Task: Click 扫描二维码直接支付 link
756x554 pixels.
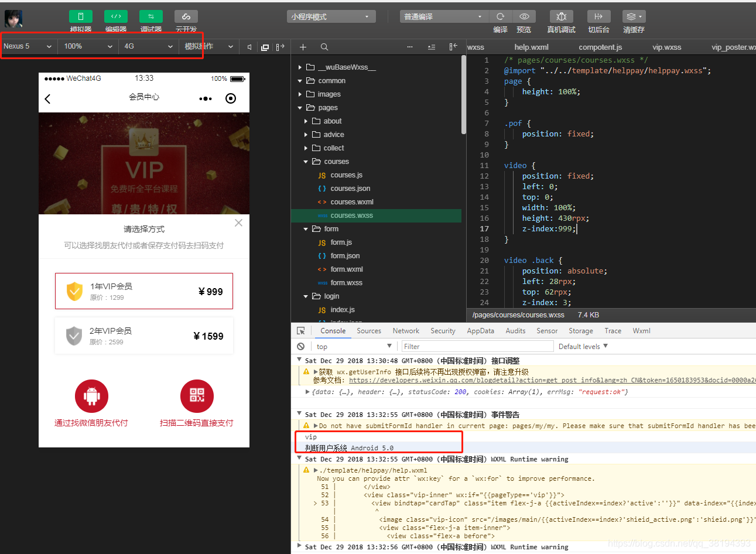Action: (x=197, y=423)
